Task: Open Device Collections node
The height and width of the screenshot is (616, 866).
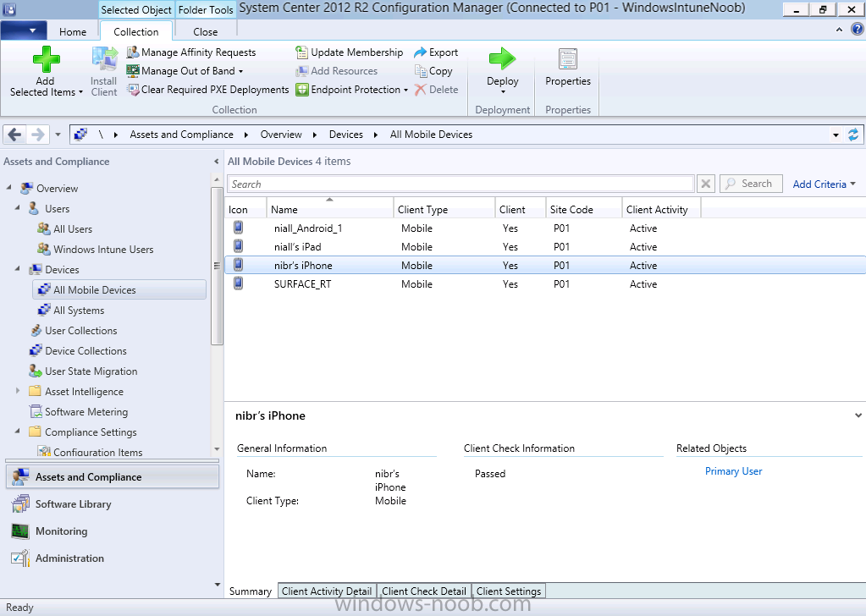Action: pyautogui.click(x=85, y=351)
